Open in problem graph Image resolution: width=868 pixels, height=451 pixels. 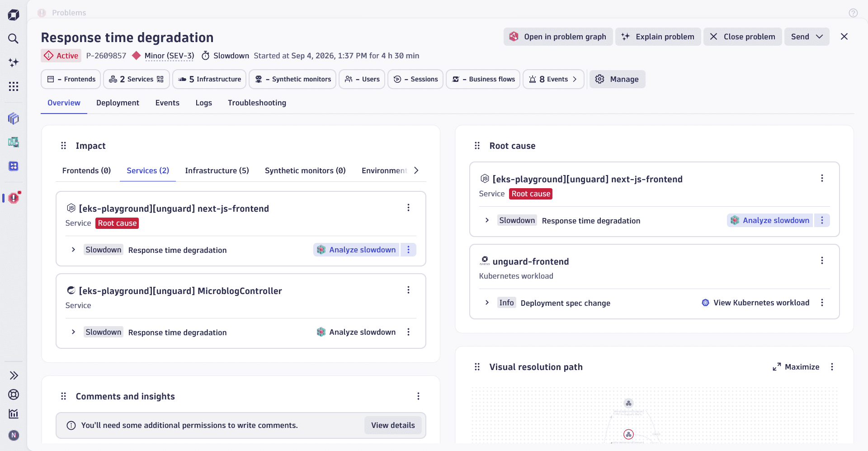click(x=558, y=37)
